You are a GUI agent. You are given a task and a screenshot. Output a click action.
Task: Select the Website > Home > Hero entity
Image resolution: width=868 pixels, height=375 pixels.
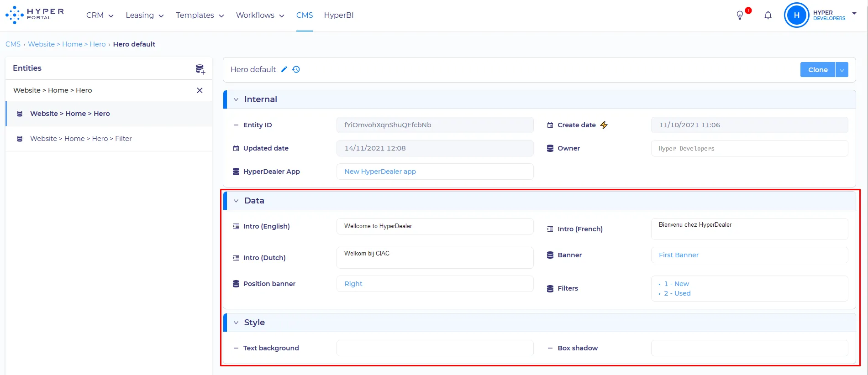point(109,114)
